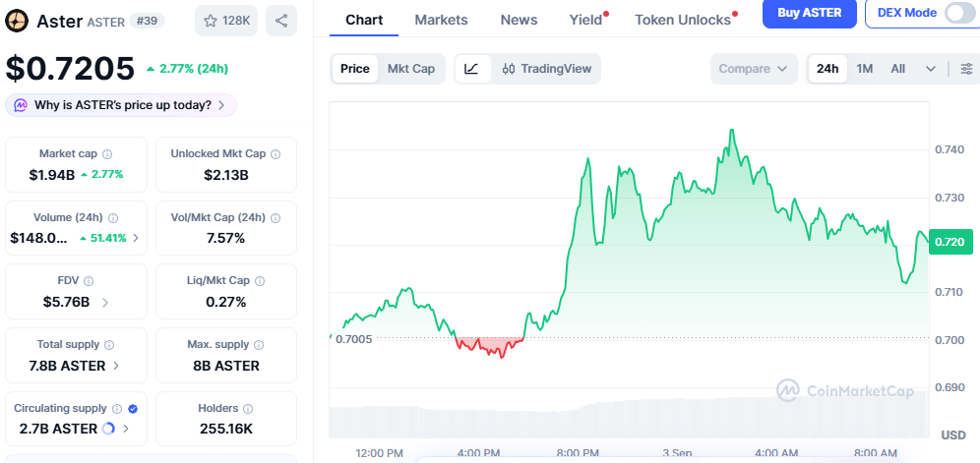The height and width of the screenshot is (463, 980).
Task: Select the Price chart toggle
Action: 355,69
